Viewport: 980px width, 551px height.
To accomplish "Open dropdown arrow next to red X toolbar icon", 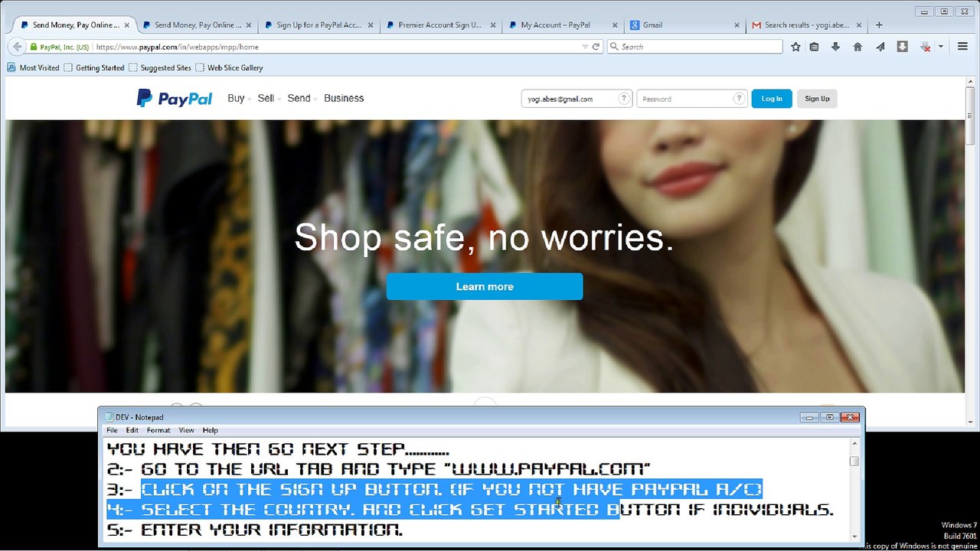I will tap(940, 47).
